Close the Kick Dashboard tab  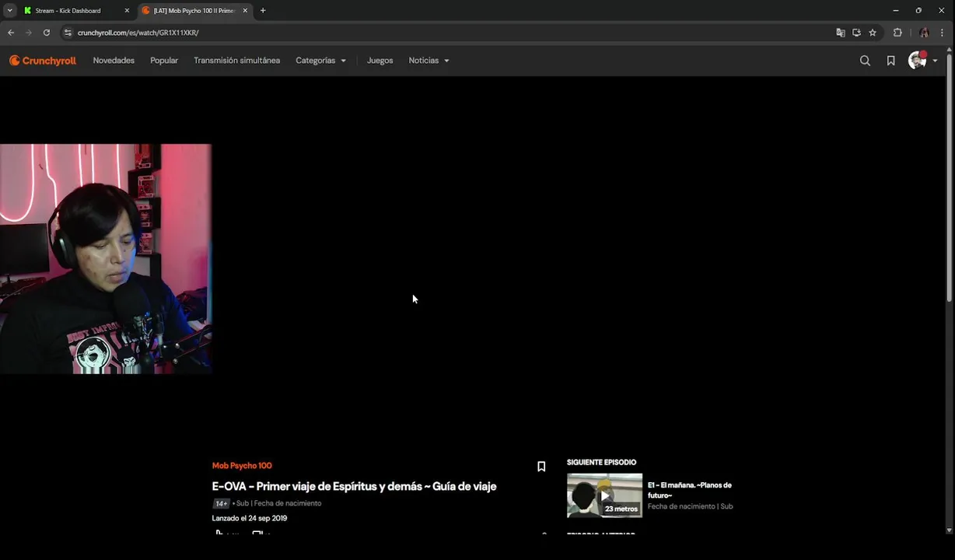tap(127, 11)
